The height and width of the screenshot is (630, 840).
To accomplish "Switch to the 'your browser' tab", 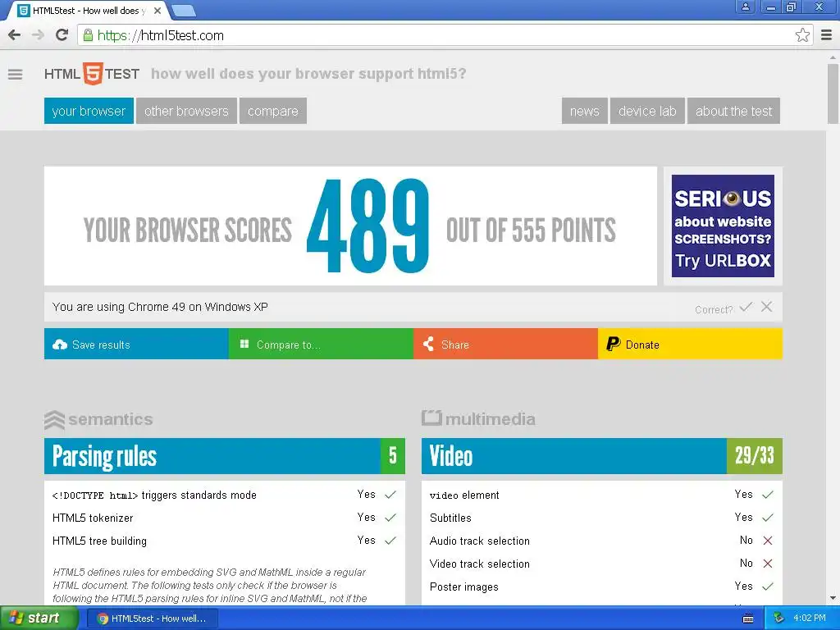I will coord(89,111).
